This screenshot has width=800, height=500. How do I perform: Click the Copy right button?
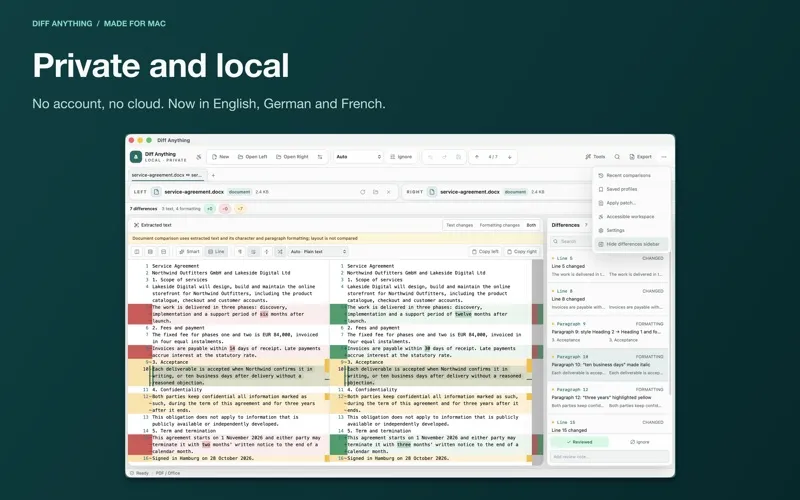tap(522, 252)
